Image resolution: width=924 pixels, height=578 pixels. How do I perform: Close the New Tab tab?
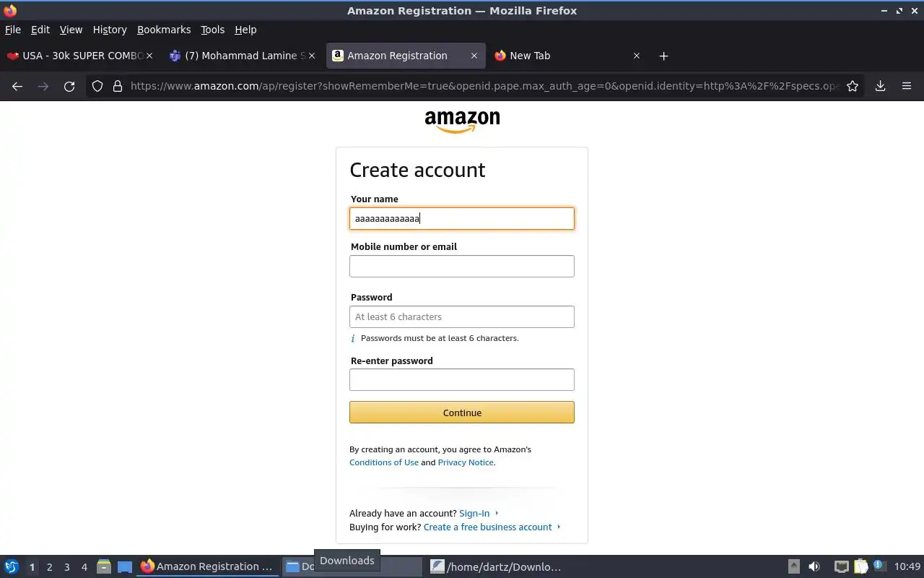(636, 56)
